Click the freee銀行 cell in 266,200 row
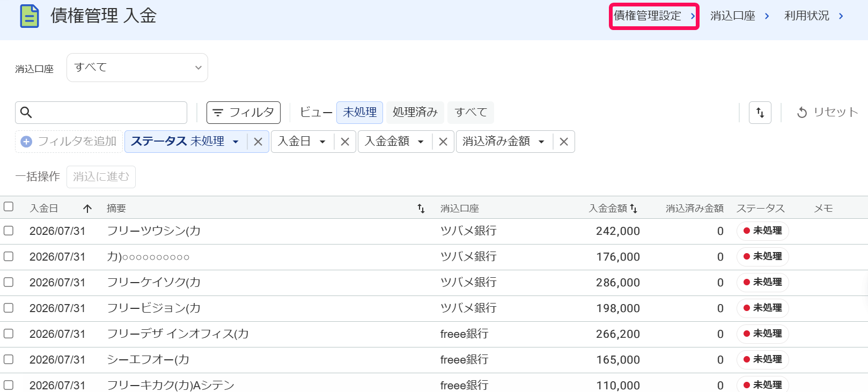This screenshot has height=392, width=868. 465,334
